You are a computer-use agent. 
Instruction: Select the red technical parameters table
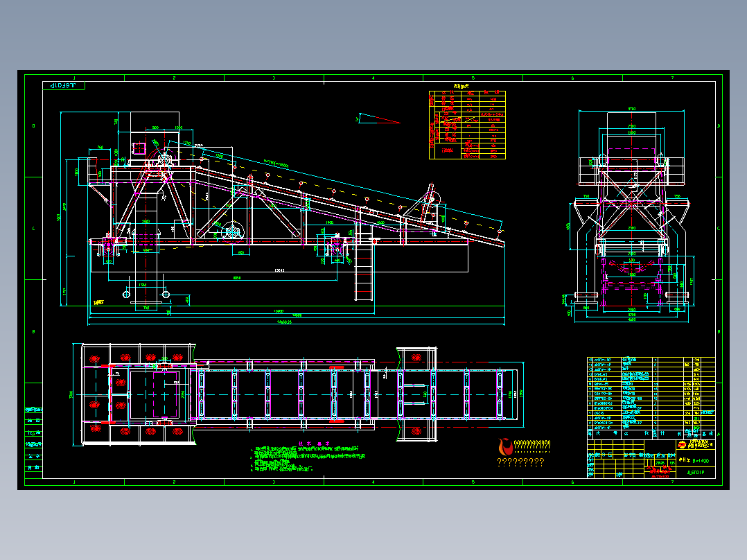(x=467, y=125)
